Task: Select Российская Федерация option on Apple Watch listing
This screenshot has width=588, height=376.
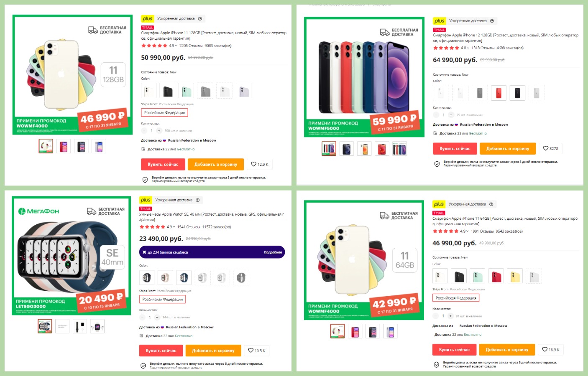Action: (x=163, y=299)
